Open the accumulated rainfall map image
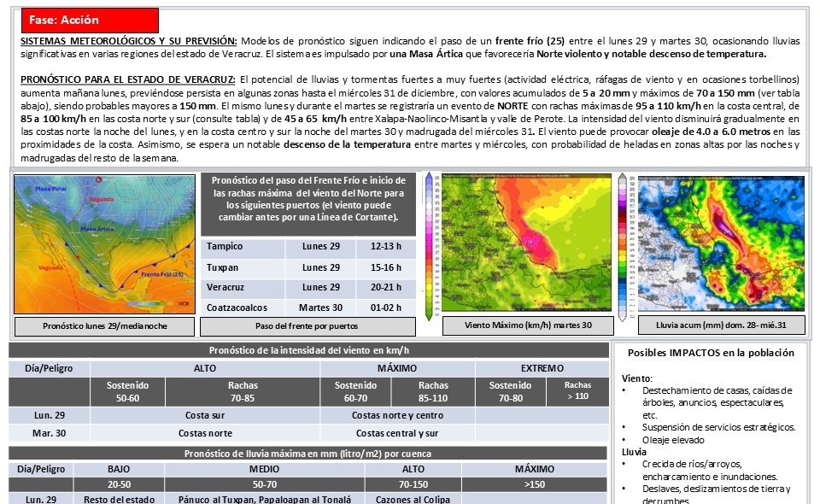 (723, 243)
